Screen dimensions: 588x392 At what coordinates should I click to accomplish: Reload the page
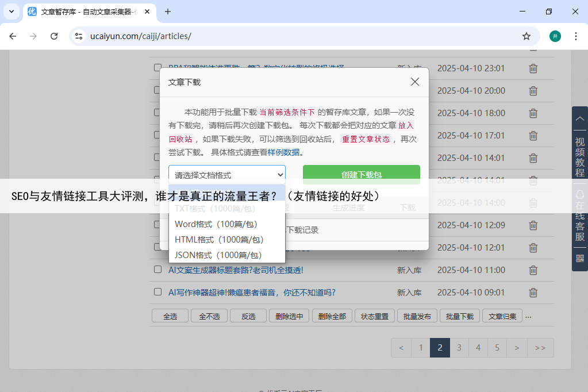click(54, 36)
